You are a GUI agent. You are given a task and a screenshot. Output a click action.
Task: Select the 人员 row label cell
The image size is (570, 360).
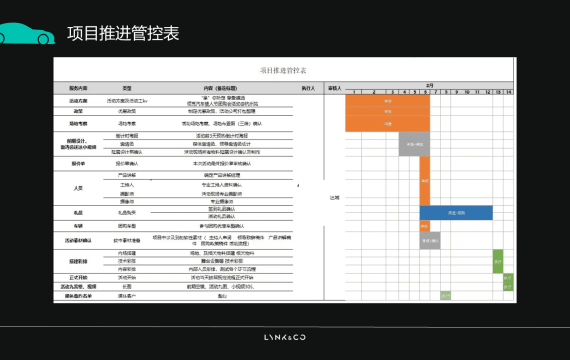[78, 188]
